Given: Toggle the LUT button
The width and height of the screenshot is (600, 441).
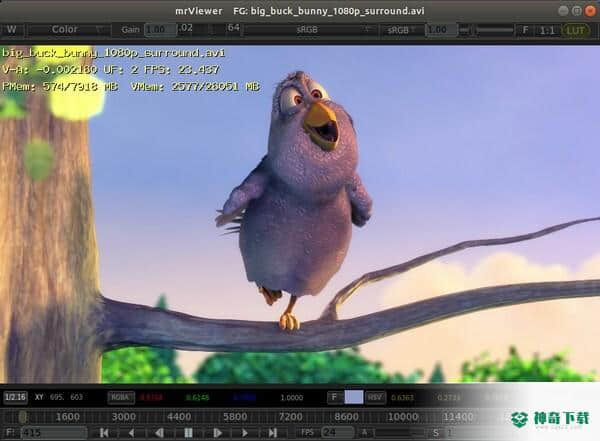Looking at the screenshot, I should point(575,29).
